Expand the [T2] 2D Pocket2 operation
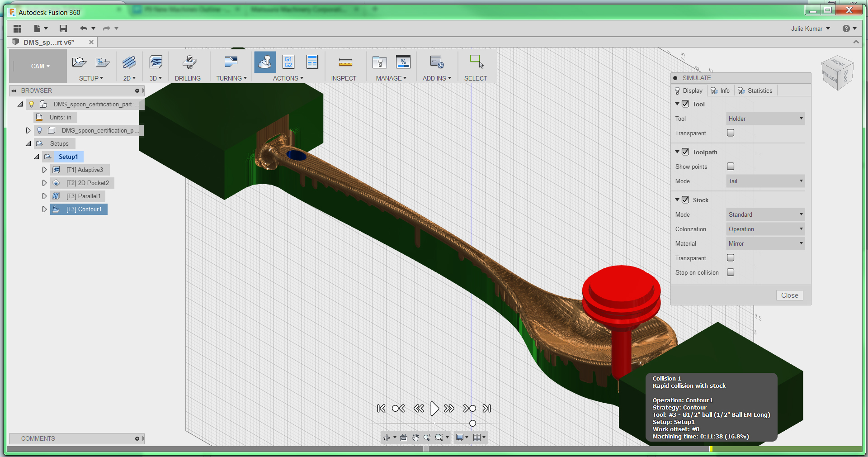The image size is (868, 457). pyautogui.click(x=44, y=183)
